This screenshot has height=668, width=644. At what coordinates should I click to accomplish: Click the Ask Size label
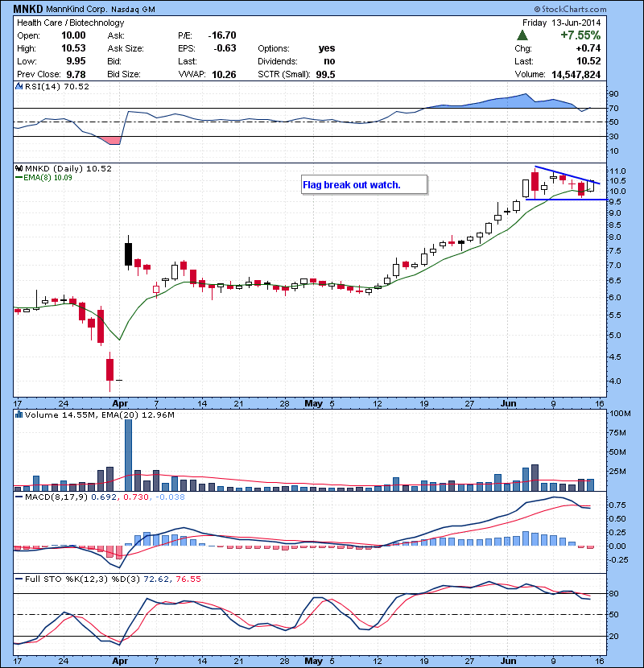coord(126,48)
